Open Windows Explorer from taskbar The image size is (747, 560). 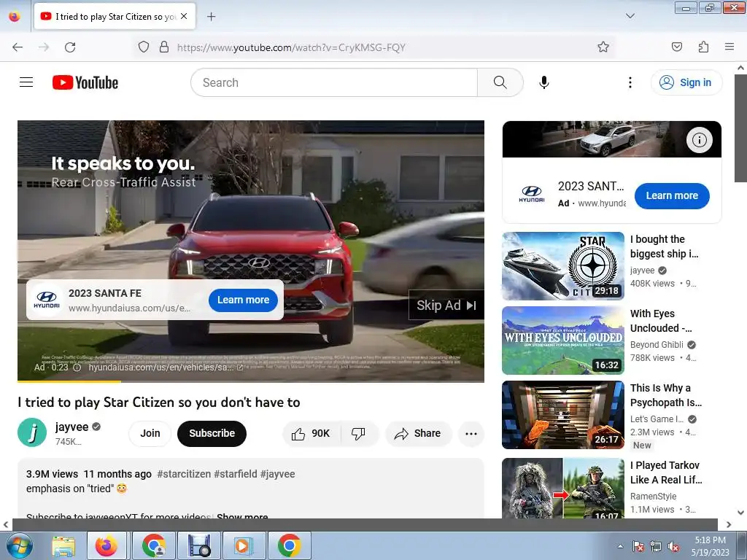63,545
